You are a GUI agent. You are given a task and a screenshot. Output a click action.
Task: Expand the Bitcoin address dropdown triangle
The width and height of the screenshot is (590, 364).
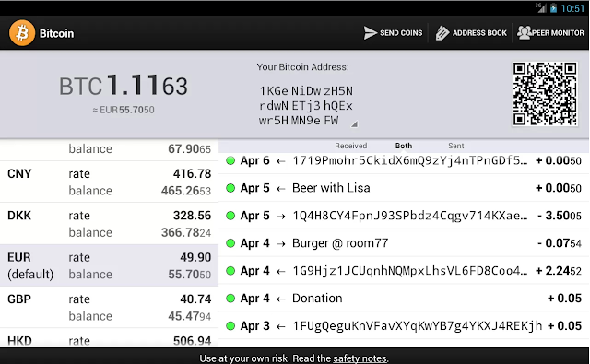(354, 124)
